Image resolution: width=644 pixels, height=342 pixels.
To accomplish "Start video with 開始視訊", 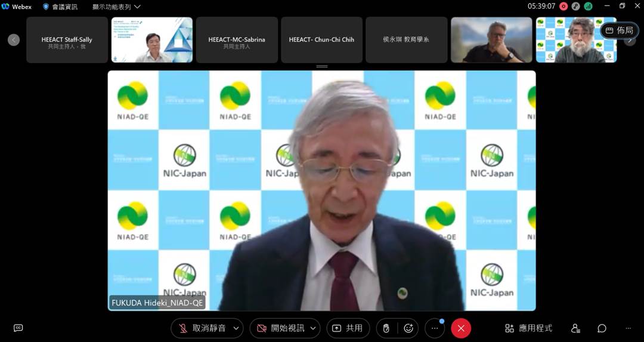I will point(281,328).
